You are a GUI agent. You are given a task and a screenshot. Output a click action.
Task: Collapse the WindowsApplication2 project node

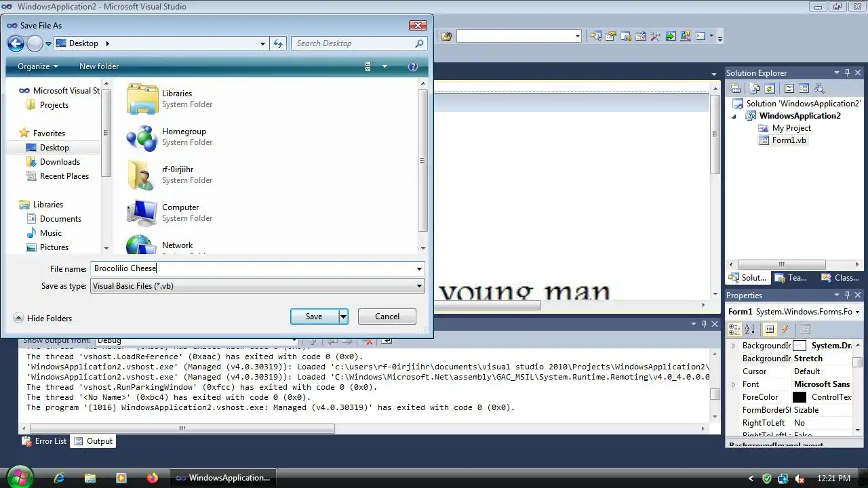734,116
